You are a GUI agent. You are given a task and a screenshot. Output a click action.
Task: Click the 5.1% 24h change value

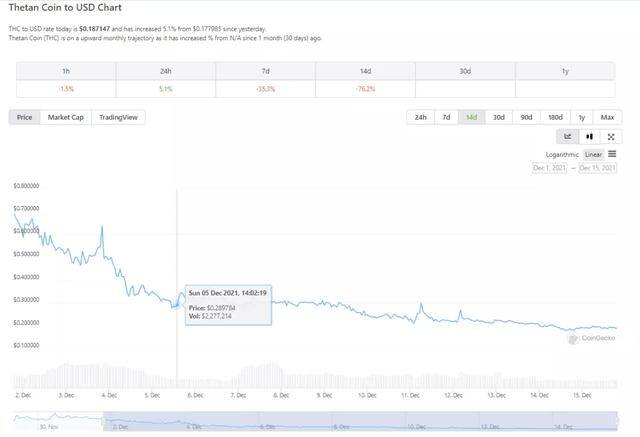(166, 89)
